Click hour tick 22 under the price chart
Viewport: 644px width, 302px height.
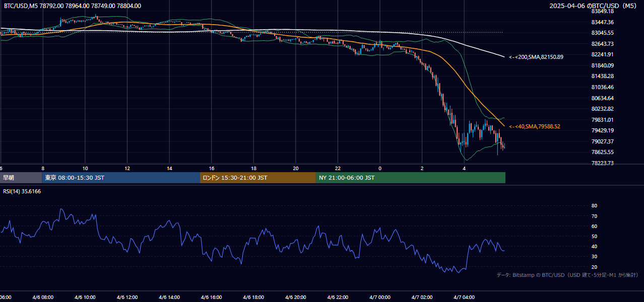338,168
